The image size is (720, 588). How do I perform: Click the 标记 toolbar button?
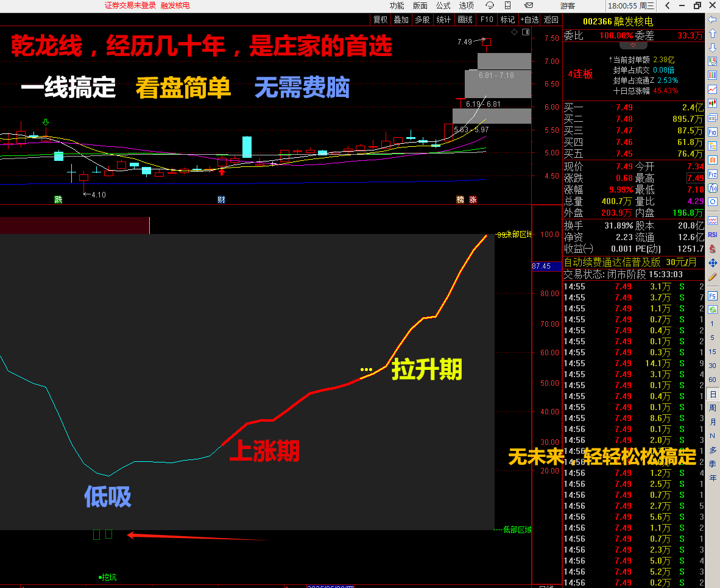[x=507, y=19]
